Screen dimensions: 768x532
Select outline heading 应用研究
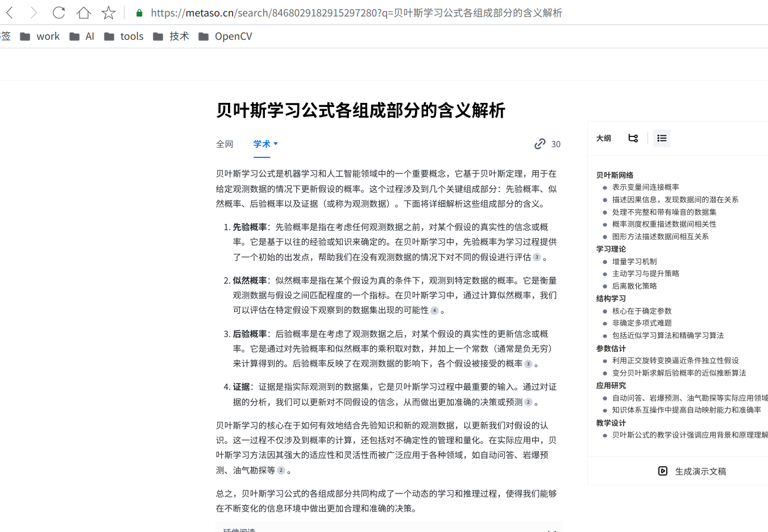coord(611,385)
